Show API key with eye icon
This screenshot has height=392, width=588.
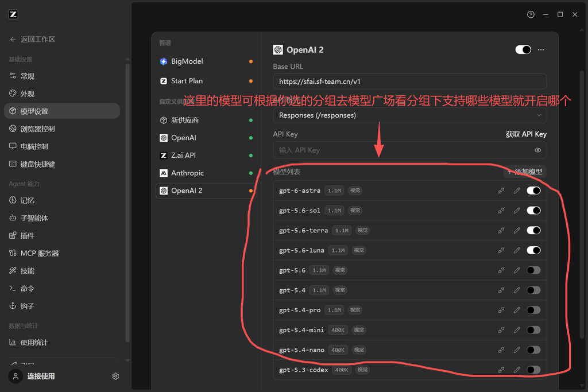point(537,150)
